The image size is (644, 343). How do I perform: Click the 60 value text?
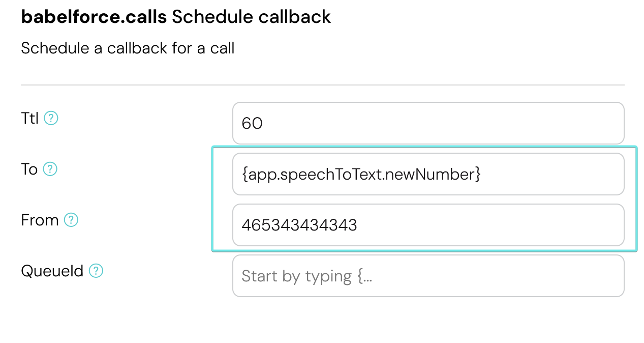[x=252, y=123]
